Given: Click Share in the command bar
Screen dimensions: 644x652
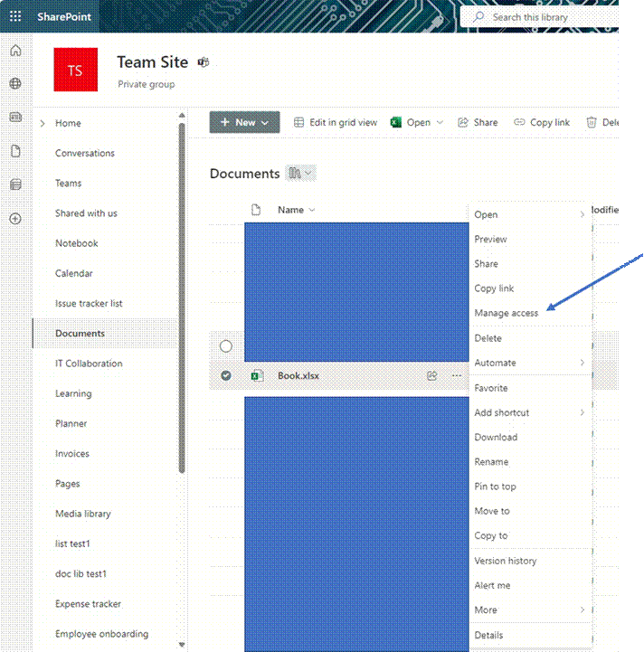Looking at the screenshot, I should coord(478,122).
